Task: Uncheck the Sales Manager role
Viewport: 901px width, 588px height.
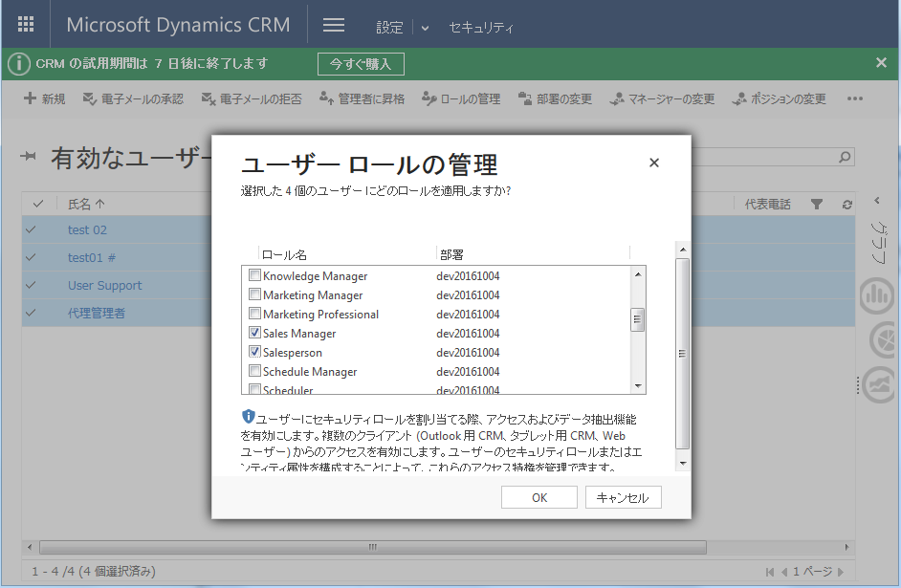Action: [x=254, y=333]
